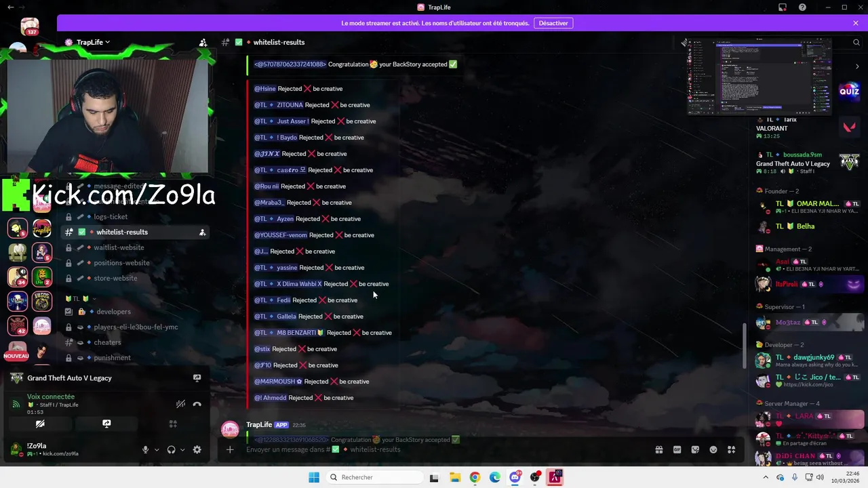Click member DiDi CHAN in member list

pos(809,459)
